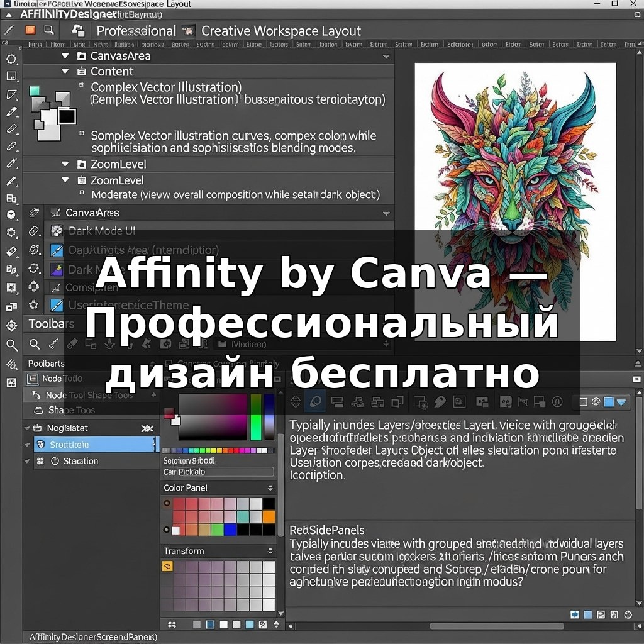The image size is (644, 644).
Task: Click the Car Pickelo input field
Action: 218,472
